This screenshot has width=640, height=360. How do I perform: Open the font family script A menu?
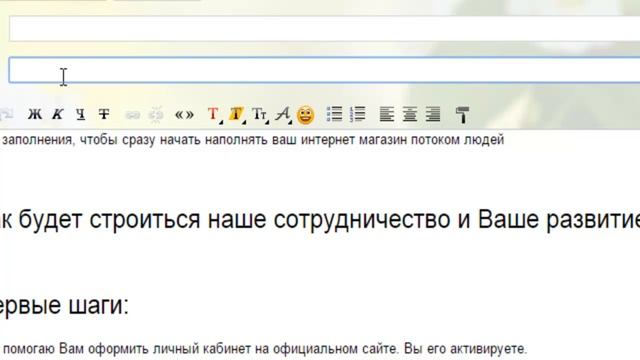283,115
